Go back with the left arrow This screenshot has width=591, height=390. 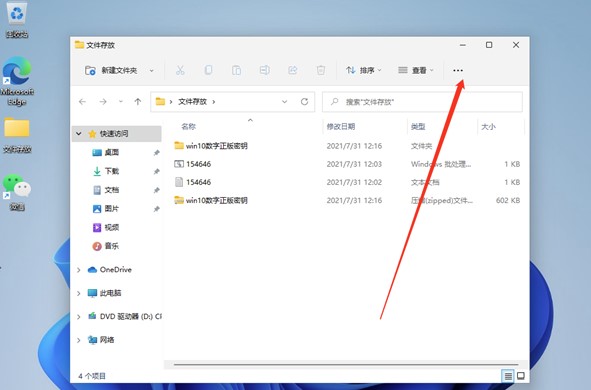83,102
